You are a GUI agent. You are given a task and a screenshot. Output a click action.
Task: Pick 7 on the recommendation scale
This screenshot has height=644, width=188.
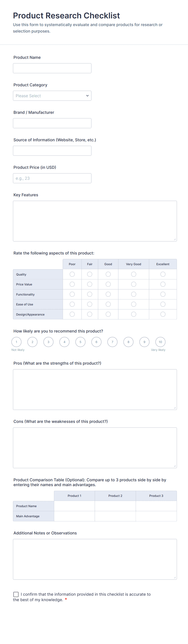tap(112, 342)
